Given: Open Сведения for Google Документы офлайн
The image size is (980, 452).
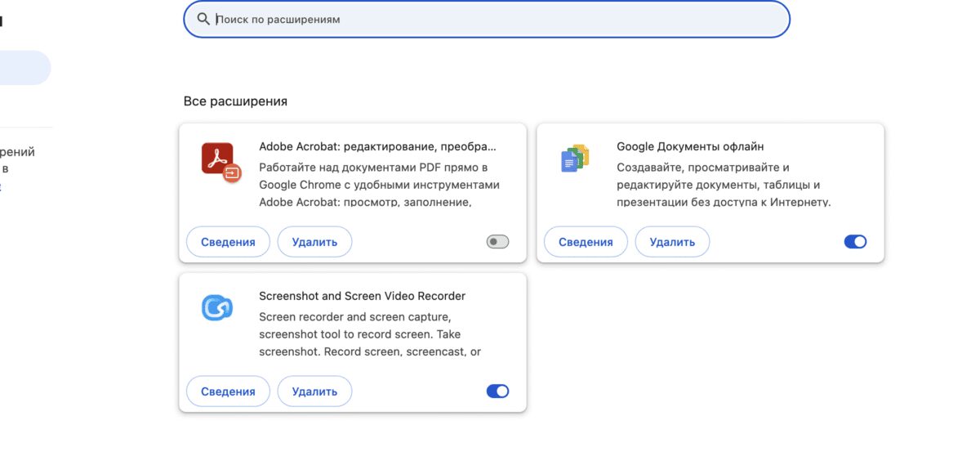Looking at the screenshot, I should [x=586, y=242].
